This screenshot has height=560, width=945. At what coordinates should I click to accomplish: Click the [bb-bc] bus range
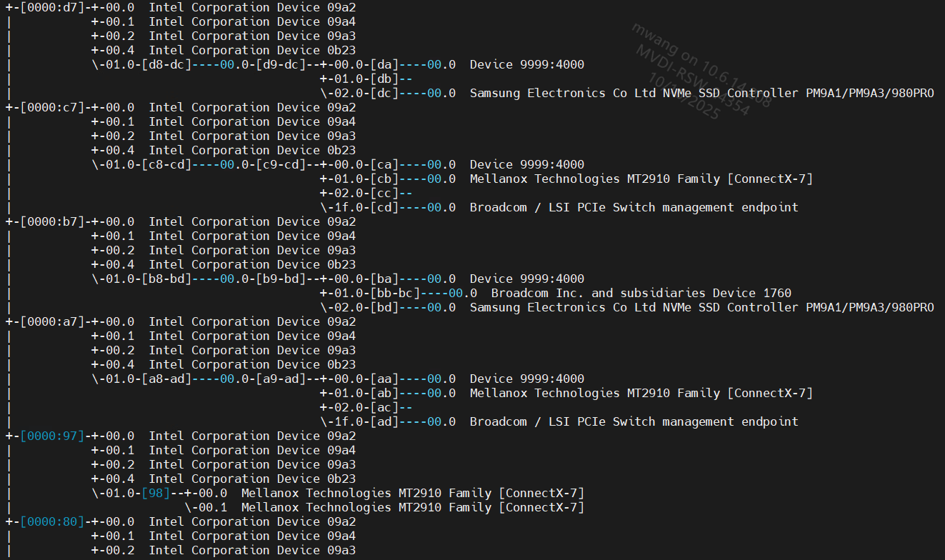click(x=395, y=293)
